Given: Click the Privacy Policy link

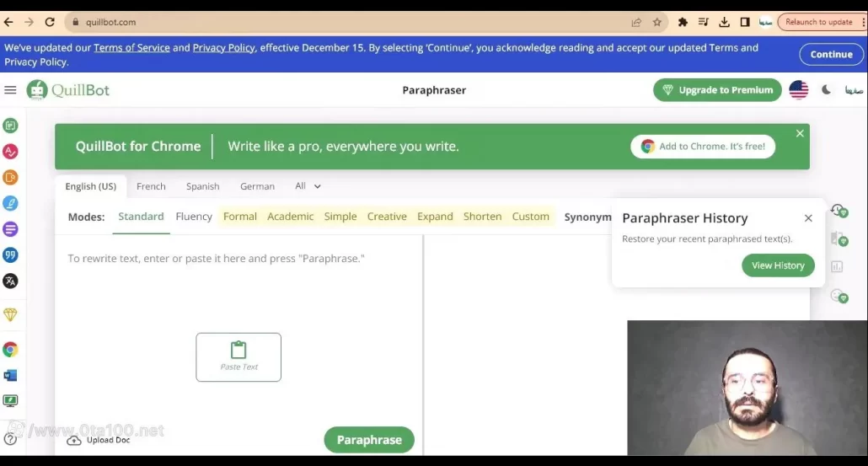Looking at the screenshot, I should click(223, 48).
